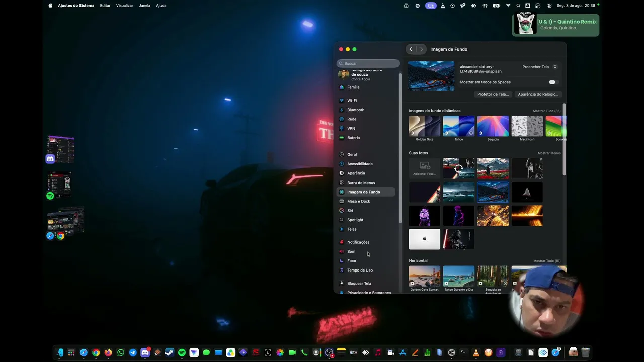The width and height of the screenshot is (644, 362).
Task: Open Telegram from the Dock
Action: (x=133, y=353)
